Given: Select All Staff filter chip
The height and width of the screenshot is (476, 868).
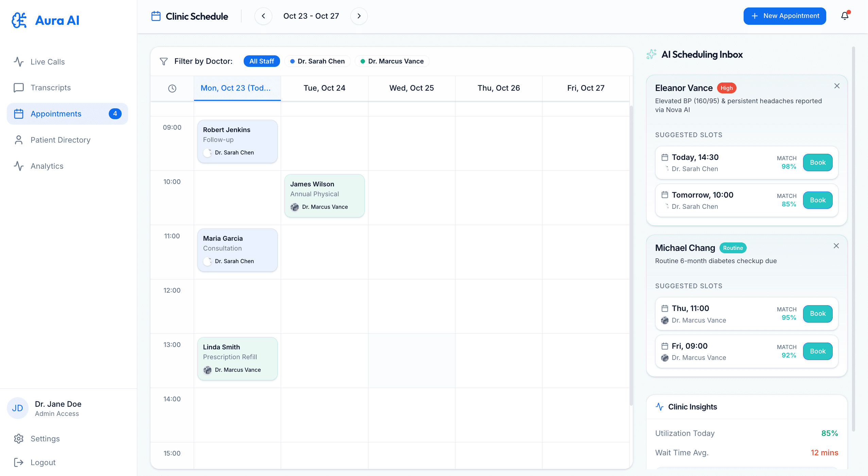Looking at the screenshot, I should pos(261,61).
